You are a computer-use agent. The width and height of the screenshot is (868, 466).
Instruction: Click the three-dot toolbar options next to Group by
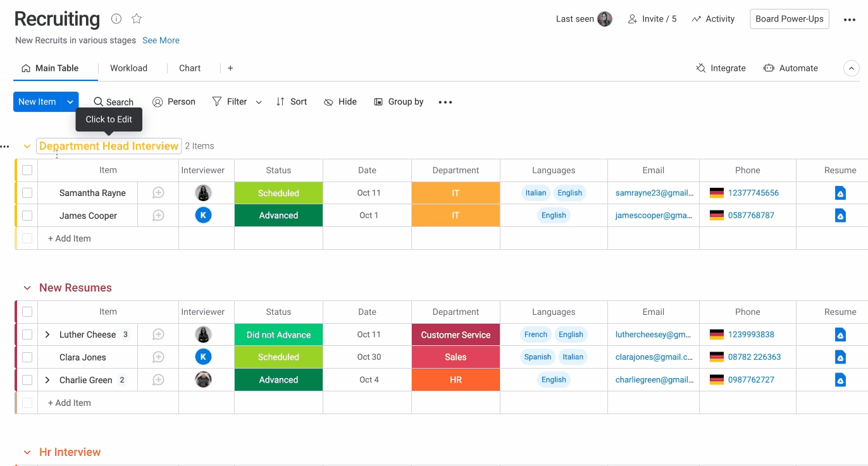tap(445, 102)
